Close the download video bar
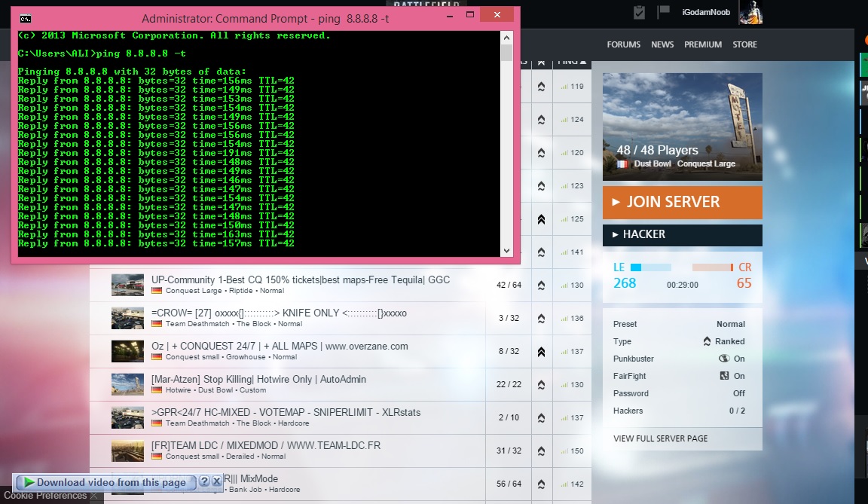Screen dimensions: 868x504 (216, 481)
